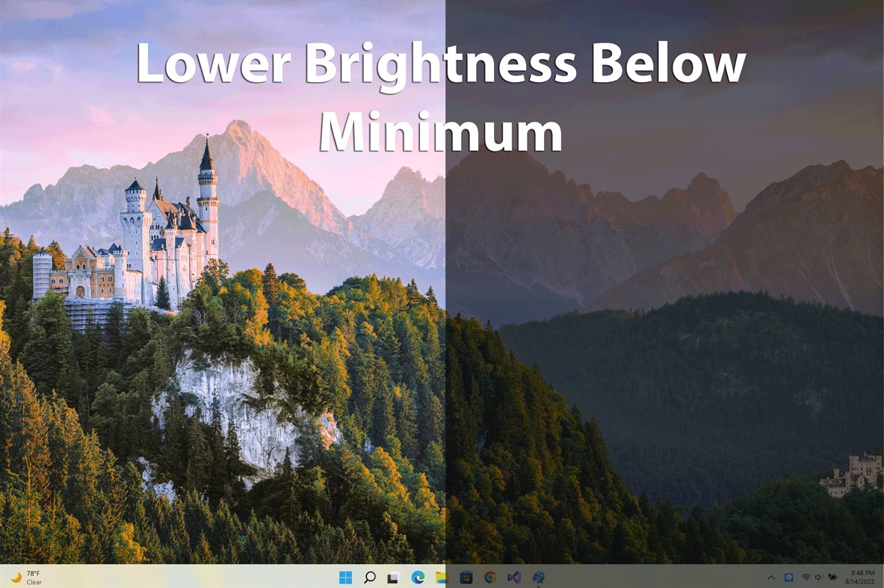Open quick settings via the network-volume-battery cluster
This screenshot has width=884, height=588.
(819, 577)
